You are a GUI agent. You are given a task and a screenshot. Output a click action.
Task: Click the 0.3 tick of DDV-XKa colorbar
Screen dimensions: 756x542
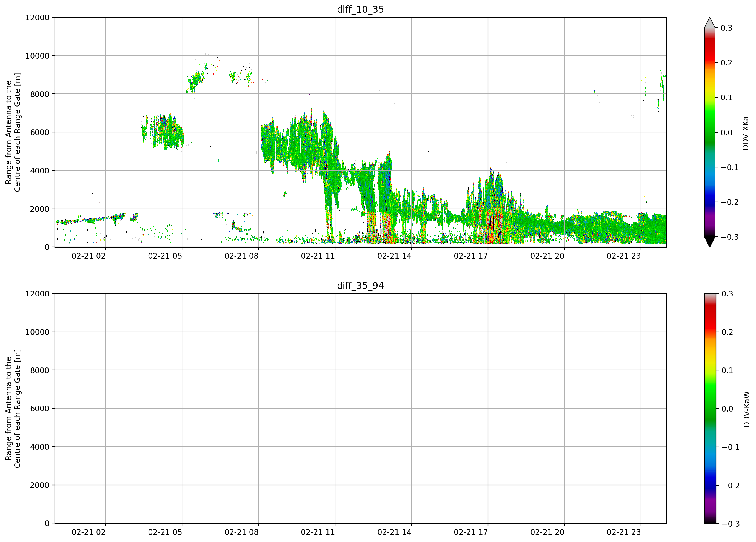(x=727, y=28)
